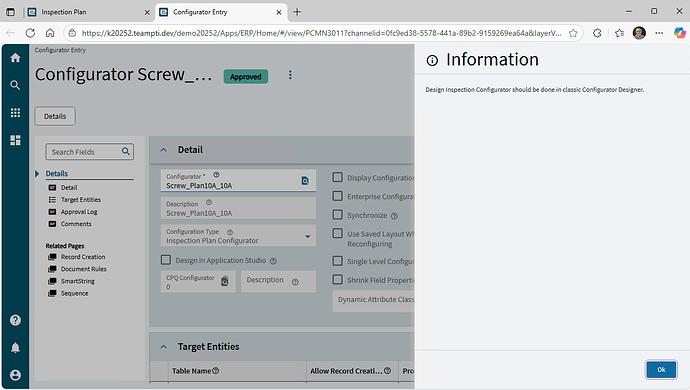Toggle the Synchronize checkbox

click(x=338, y=215)
